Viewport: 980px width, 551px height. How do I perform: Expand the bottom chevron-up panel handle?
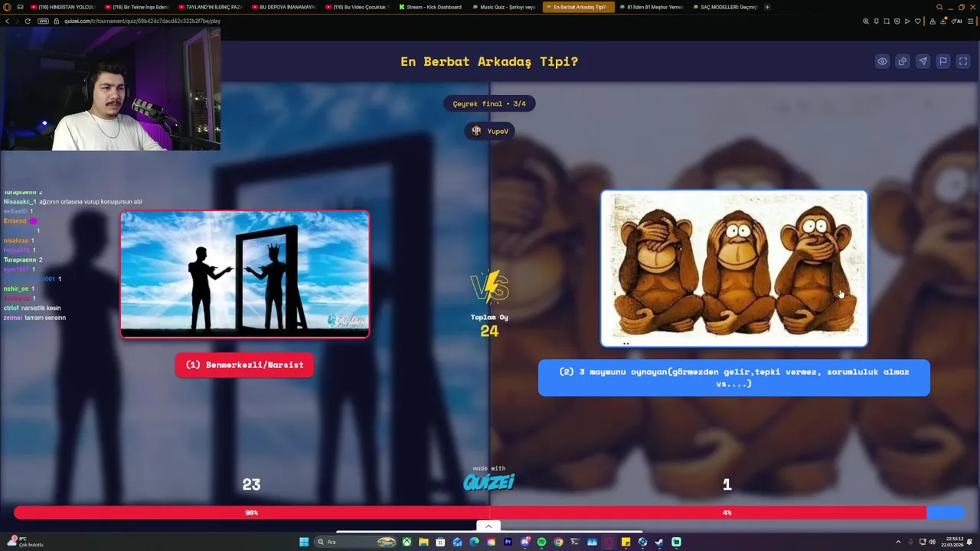point(488,526)
